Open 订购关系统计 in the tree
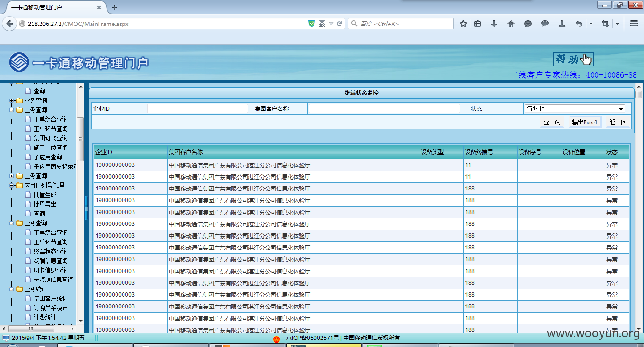 (x=50, y=308)
